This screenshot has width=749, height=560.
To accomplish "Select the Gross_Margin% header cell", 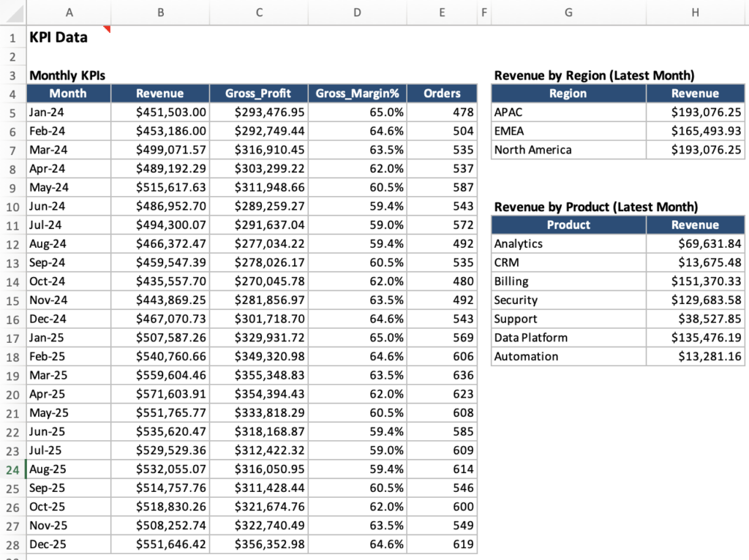I will (x=357, y=94).
